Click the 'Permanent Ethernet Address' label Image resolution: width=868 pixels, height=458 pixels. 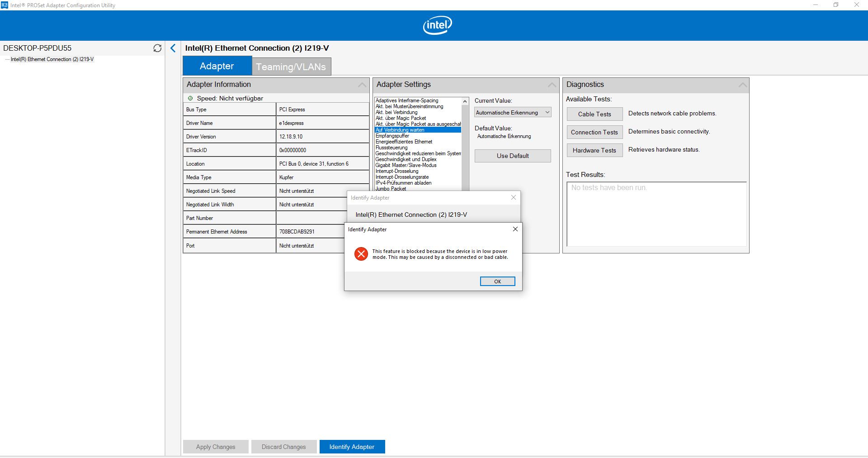click(217, 232)
